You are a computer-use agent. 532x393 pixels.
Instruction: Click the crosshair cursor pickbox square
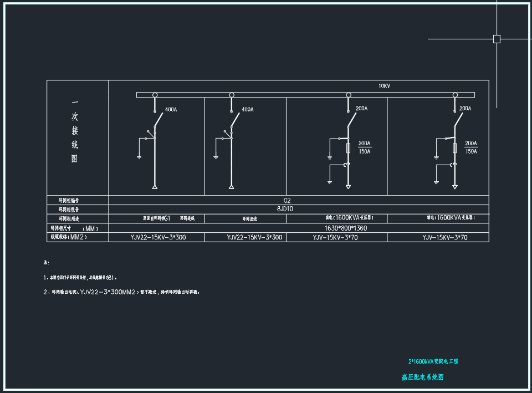pyautogui.click(x=497, y=39)
